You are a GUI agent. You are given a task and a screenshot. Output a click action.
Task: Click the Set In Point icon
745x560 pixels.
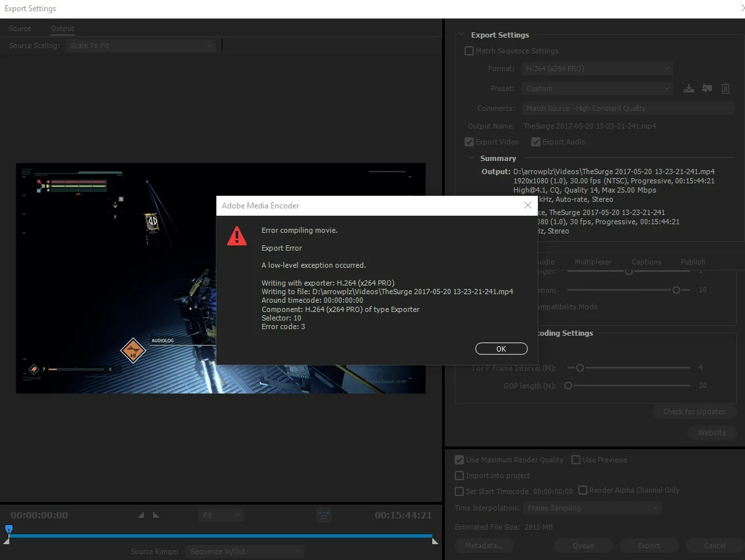click(141, 515)
